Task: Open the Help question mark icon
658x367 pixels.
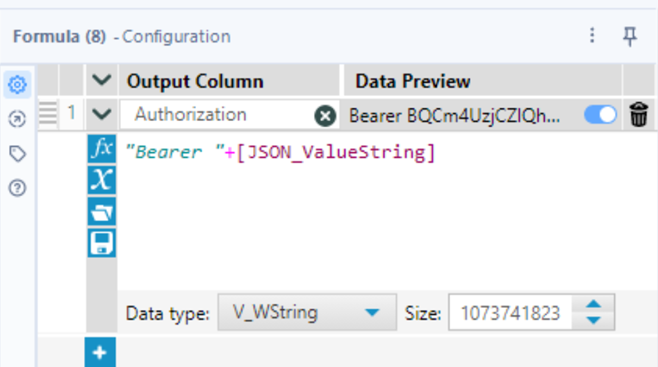Action: (17, 188)
